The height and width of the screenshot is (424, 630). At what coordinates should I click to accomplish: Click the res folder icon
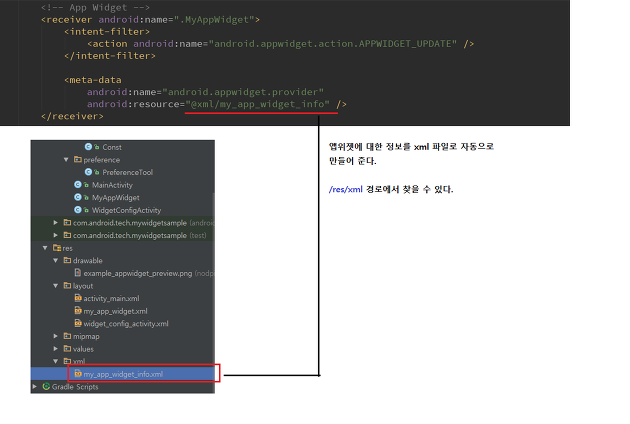click(57, 248)
